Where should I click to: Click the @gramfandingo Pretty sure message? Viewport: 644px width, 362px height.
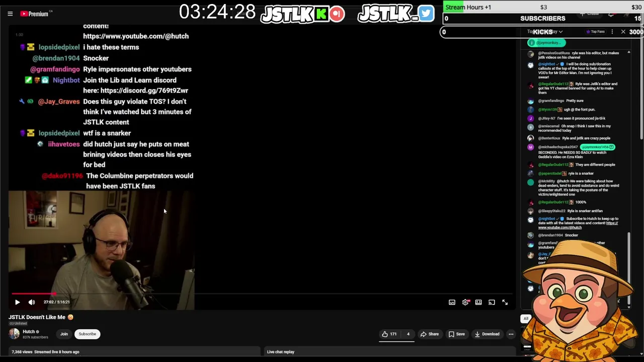[x=575, y=101]
